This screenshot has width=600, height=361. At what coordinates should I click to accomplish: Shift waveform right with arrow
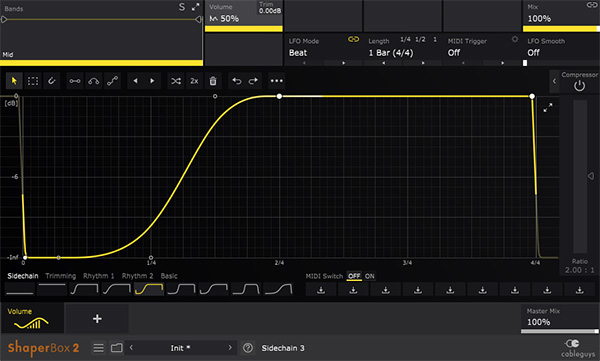click(152, 81)
